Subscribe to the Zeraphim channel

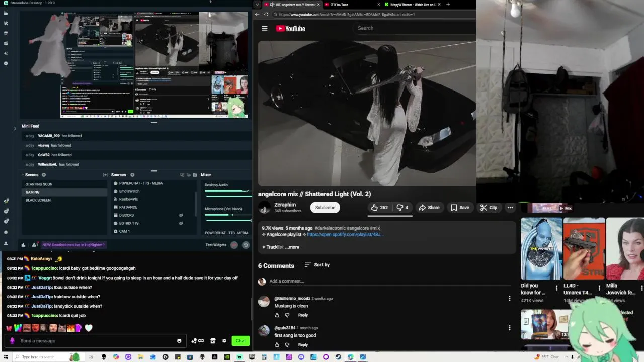click(325, 207)
